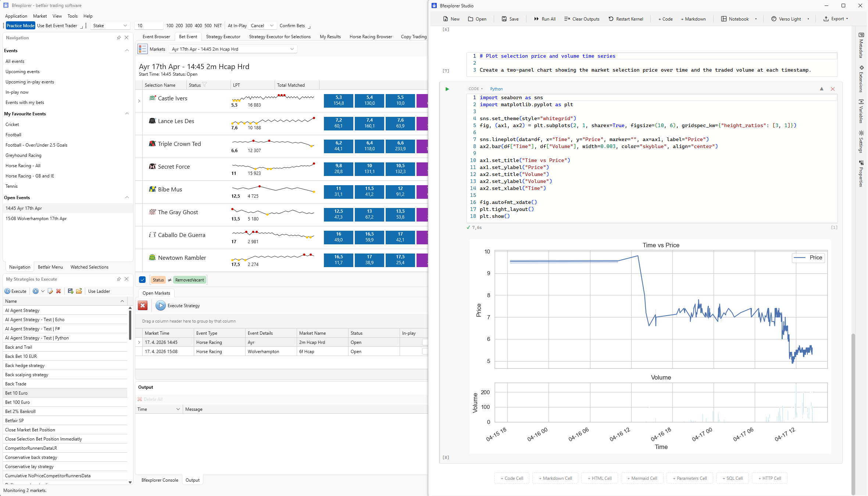The width and height of the screenshot is (868, 496).
Task: Click the open strategies folder icon
Action: [x=79, y=291]
